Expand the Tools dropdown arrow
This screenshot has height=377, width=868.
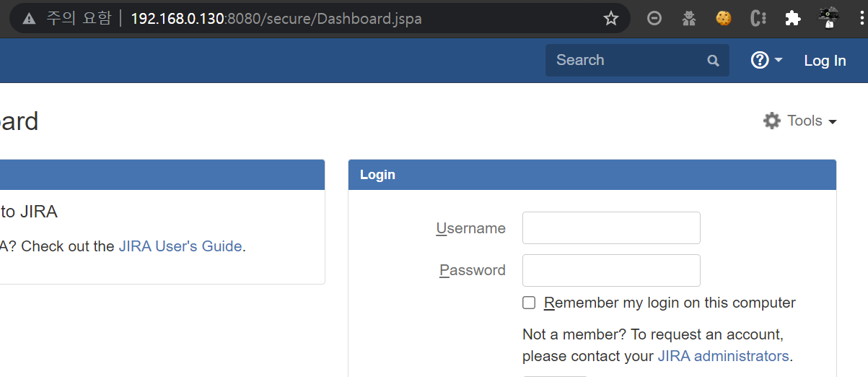pos(833,122)
